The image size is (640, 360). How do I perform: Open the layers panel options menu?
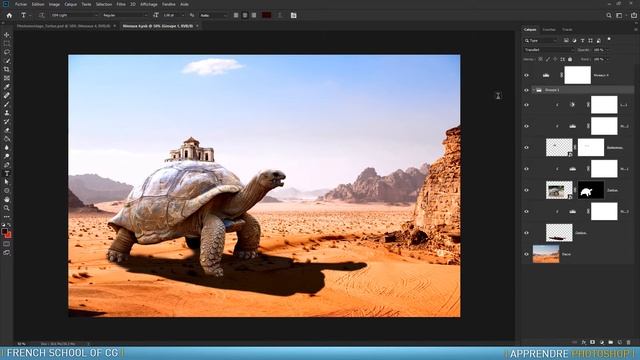(636, 29)
